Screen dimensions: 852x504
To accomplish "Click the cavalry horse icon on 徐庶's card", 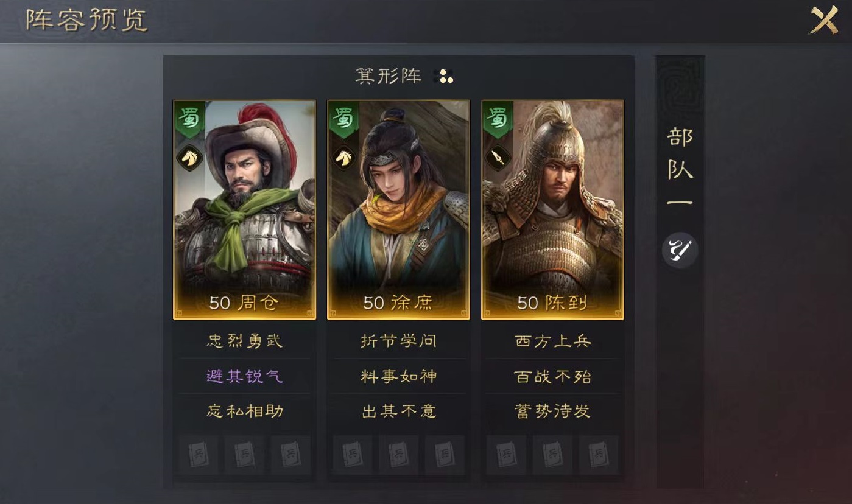I will pos(343,158).
